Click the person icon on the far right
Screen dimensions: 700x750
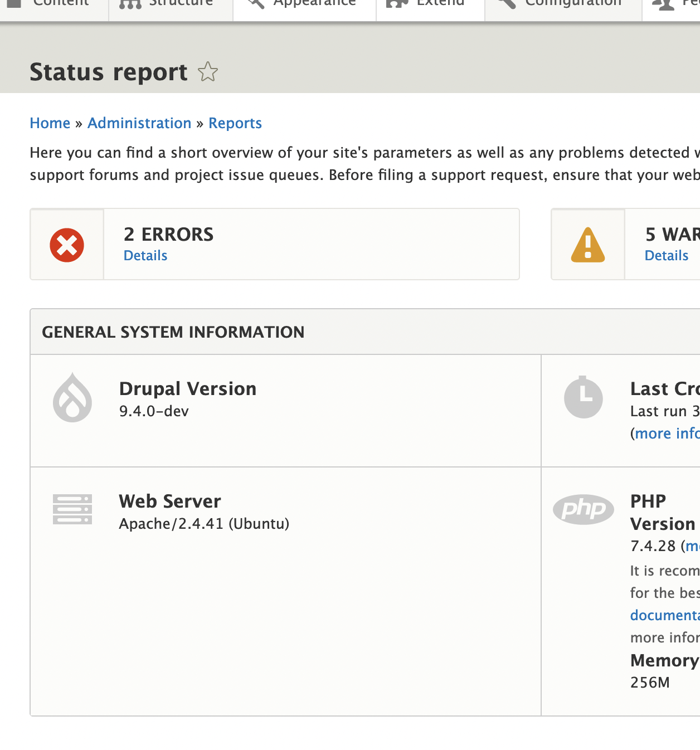click(x=667, y=3)
